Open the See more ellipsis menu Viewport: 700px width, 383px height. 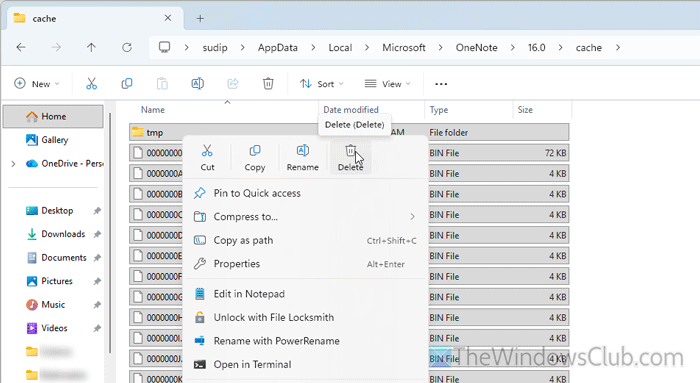pyautogui.click(x=441, y=84)
